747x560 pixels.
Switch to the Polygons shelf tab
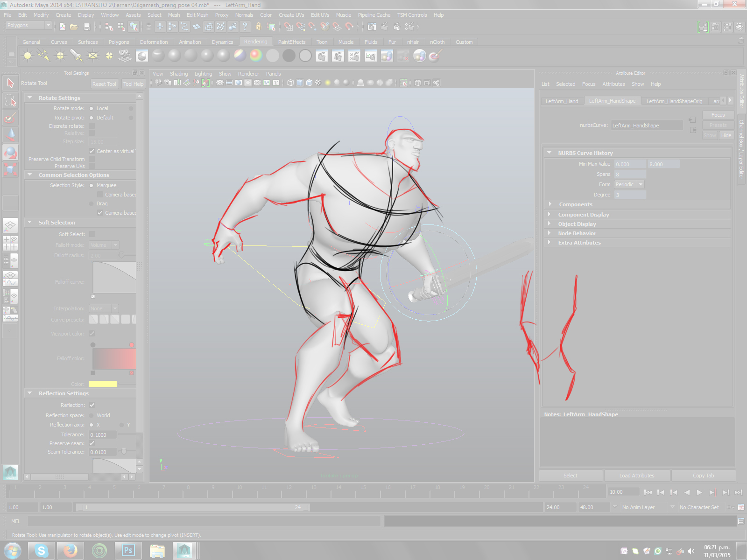[x=119, y=42]
